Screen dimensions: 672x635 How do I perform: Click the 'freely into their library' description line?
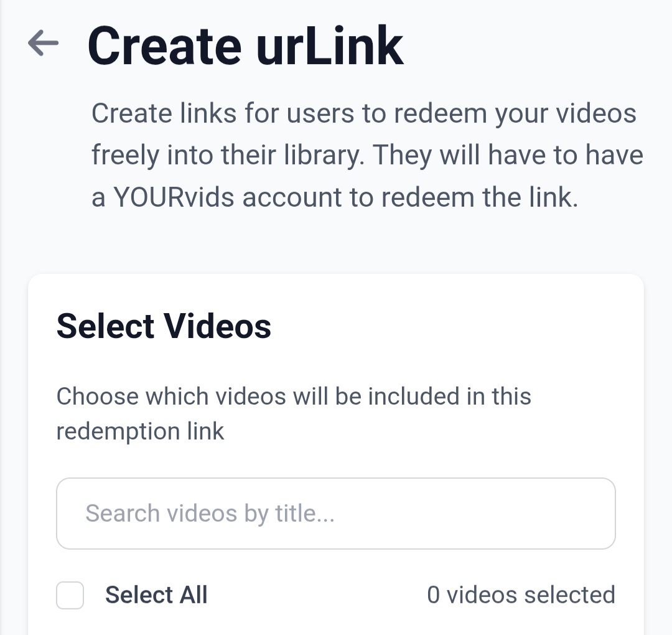(228, 155)
